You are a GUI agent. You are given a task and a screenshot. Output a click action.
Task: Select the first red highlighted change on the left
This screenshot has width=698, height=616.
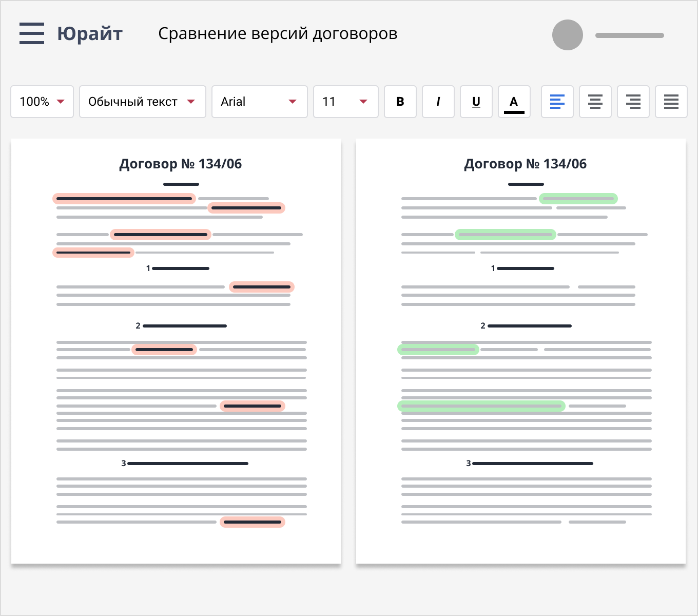tap(124, 199)
